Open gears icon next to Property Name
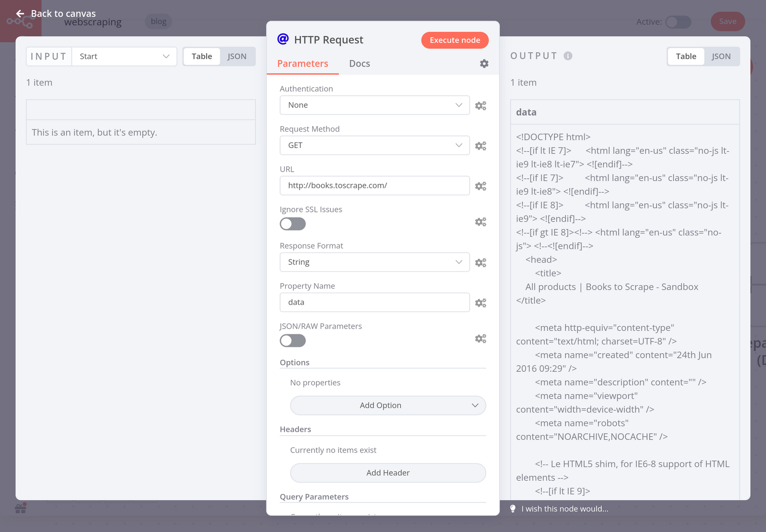This screenshot has width=766, height=532. point(480,302)
